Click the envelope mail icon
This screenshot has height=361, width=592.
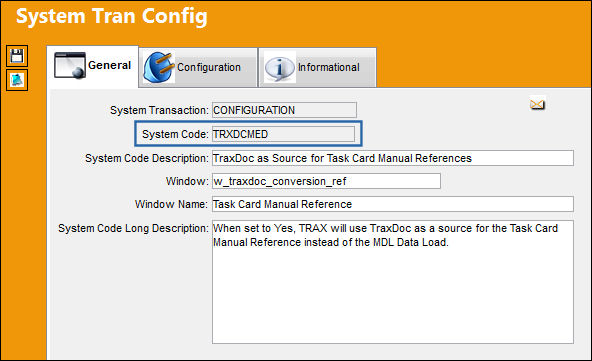(x=537, y=104)
